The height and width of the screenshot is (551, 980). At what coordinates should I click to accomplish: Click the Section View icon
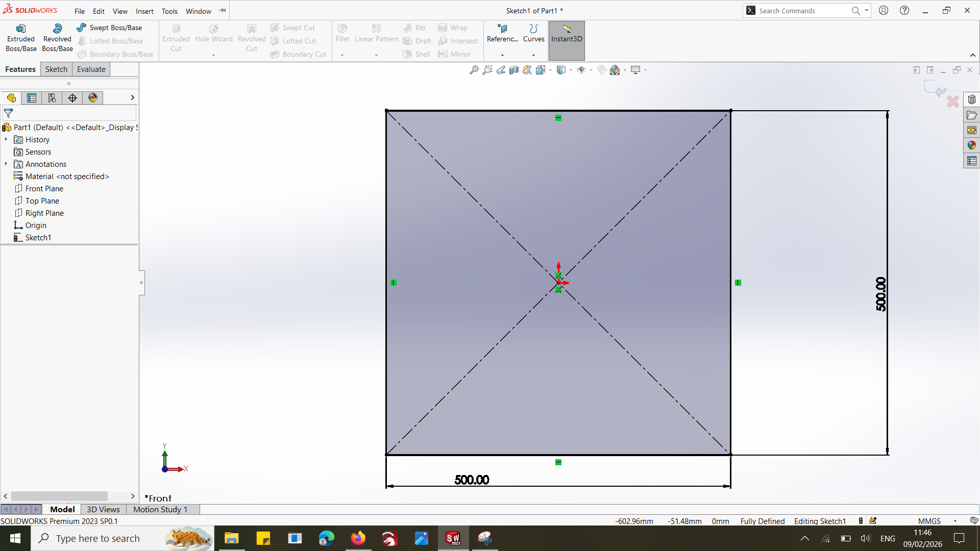514,70
